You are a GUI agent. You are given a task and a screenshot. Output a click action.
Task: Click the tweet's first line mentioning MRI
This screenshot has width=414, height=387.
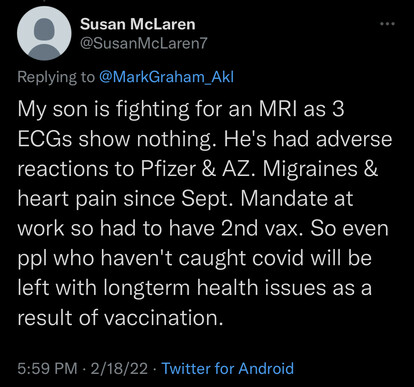[x=181, y=110]
